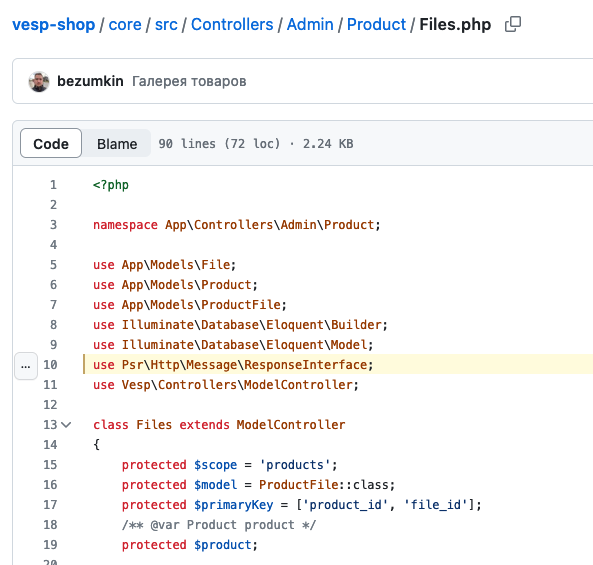This screenshot has height=565, width=593.
Task: Go to the core folder breadcrumb
Action: 125,25
